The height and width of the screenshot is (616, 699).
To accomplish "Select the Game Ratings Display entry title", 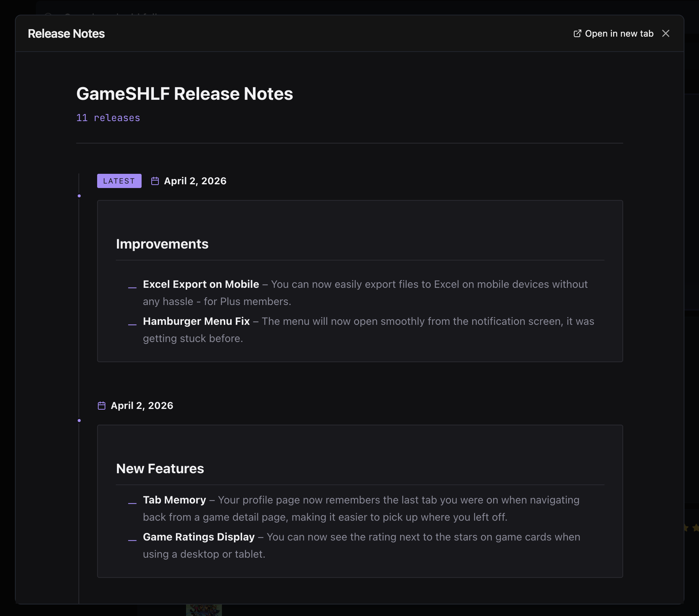I will click(199, 537).
